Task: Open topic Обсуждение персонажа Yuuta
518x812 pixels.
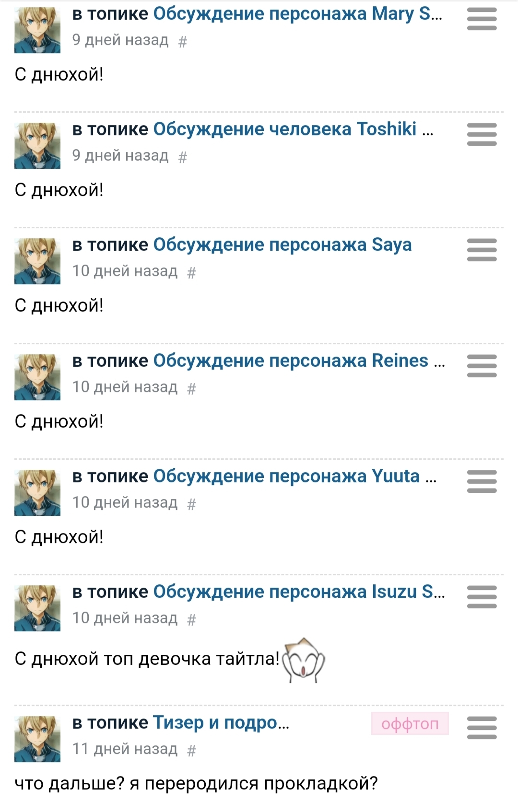Action: pos(294,476)
